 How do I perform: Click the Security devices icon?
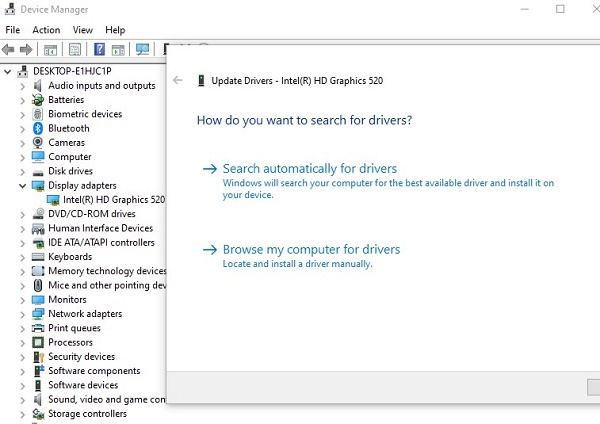(38, 357)
